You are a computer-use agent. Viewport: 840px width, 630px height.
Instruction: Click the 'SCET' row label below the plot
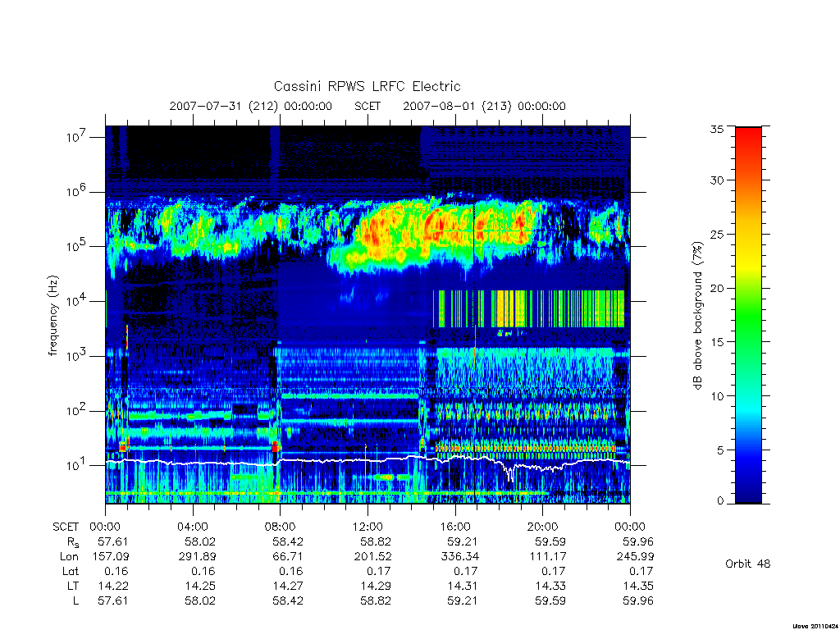coord(66,527)
